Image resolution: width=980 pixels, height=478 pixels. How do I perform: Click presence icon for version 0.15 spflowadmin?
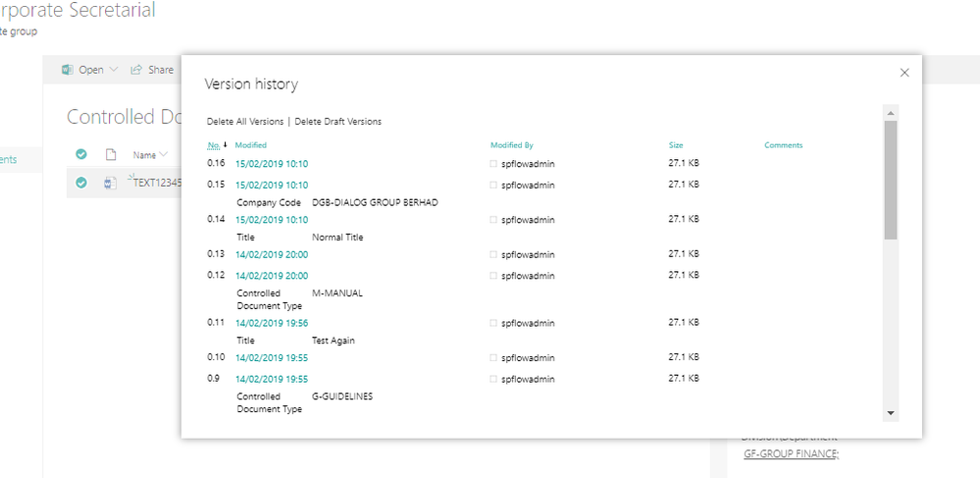click(493, 186)
